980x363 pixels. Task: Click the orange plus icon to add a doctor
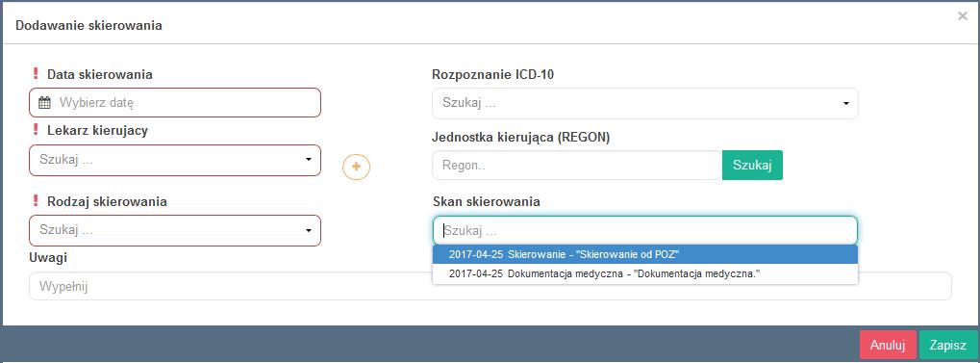[356, 167]
